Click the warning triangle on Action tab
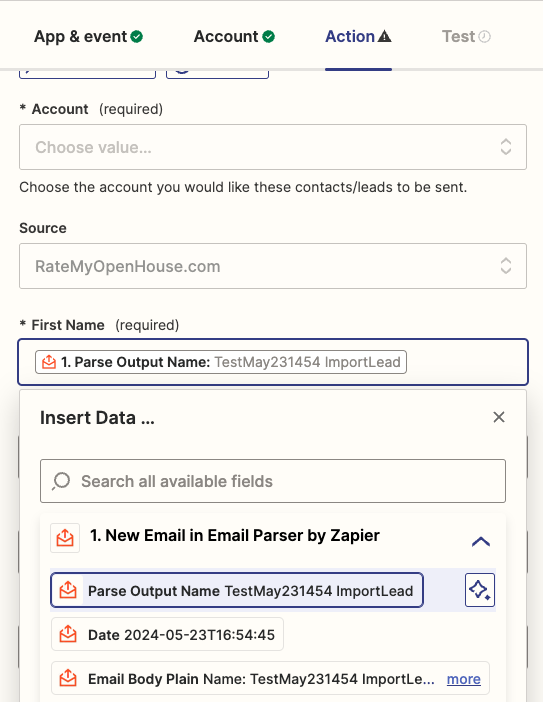Image resolution: width=543 pixels, height=702 pixels. click(x=384, y=36)
